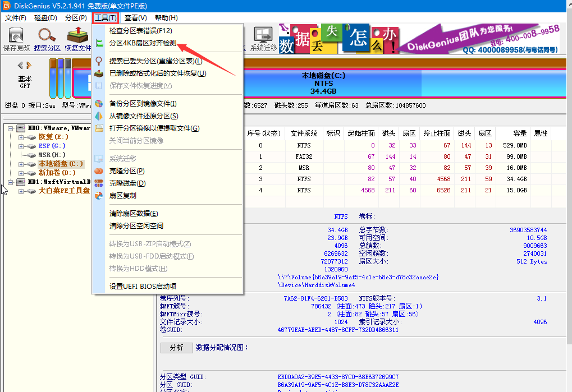Open the 分区(P) menu
The width and height of the screenshot is (572, 392).
click(76, 18)
